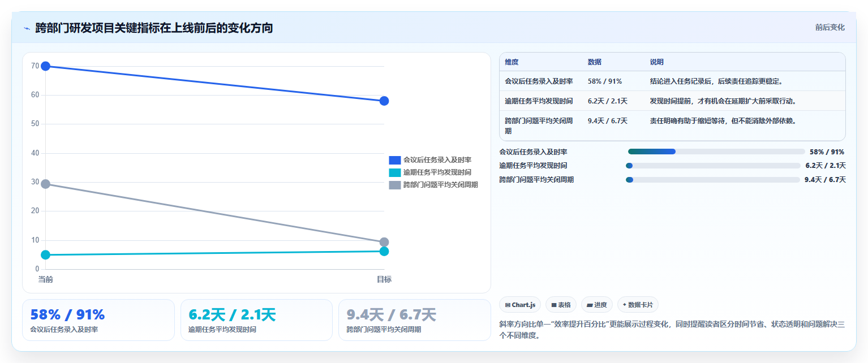Click the y-axis label 70
Screen dimensions: 868x363
tap(35, 66)
